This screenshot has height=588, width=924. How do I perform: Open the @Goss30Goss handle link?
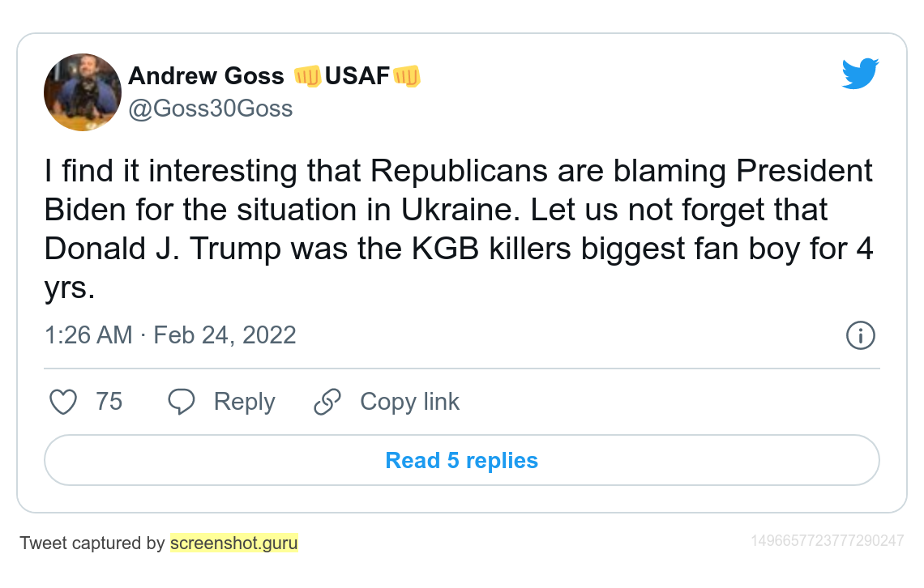click(211, 109)
